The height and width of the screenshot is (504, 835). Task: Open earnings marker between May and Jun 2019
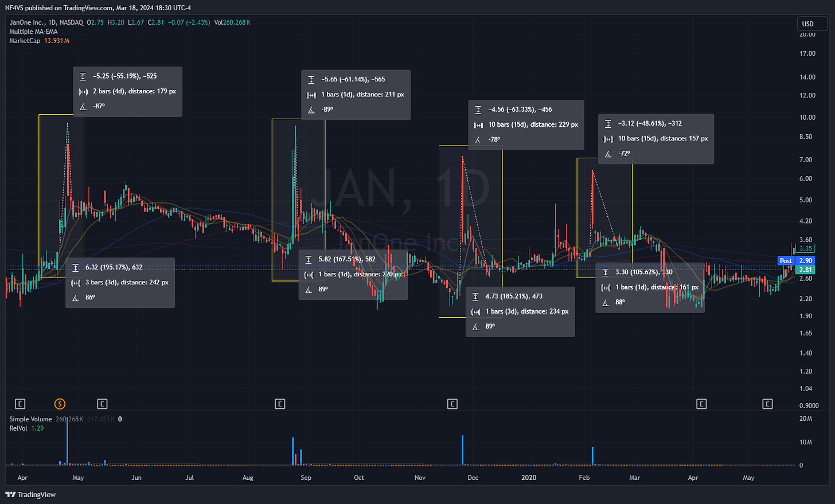coord(102,404)
